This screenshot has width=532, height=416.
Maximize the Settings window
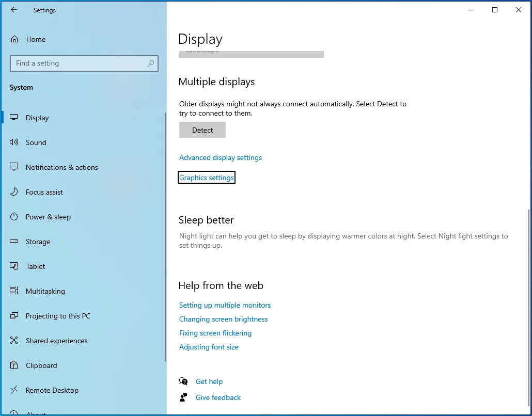pyautogui.click(x=495, y=10)
